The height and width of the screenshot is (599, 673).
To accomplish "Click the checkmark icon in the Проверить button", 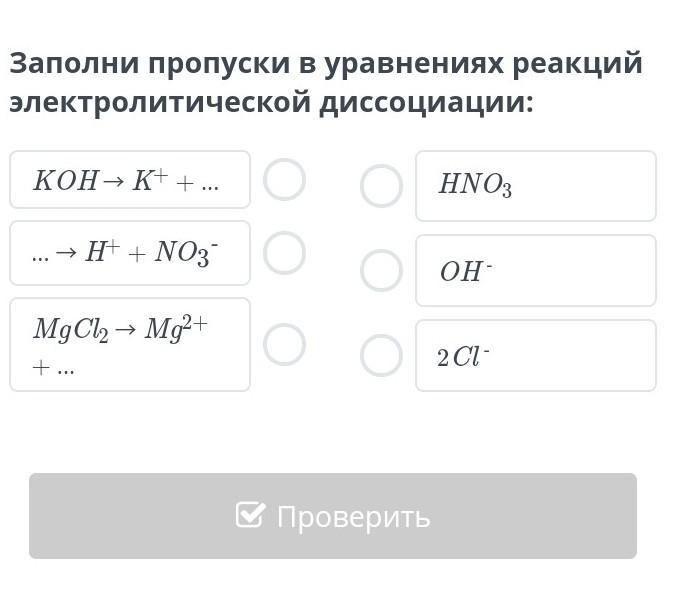I will pyautogui.click(x=250, y=515).
